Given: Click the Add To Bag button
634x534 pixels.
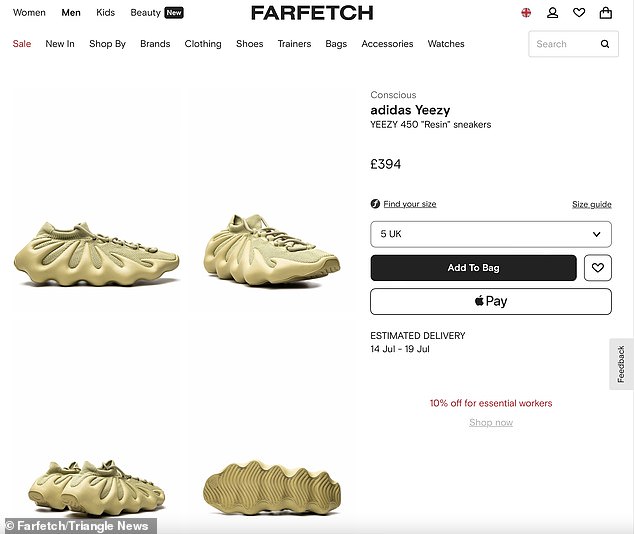Looking at the screenshot, I should point(473,268).
